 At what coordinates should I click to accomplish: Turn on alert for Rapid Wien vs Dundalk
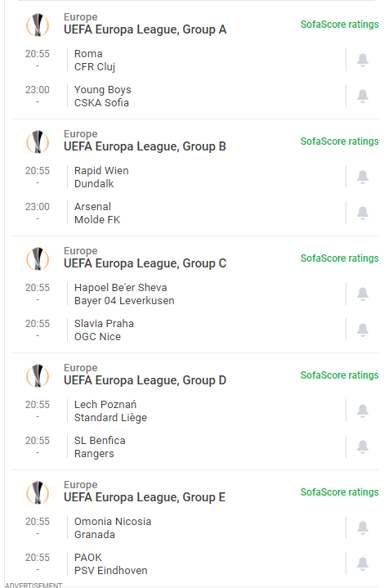tap(362, 177)
